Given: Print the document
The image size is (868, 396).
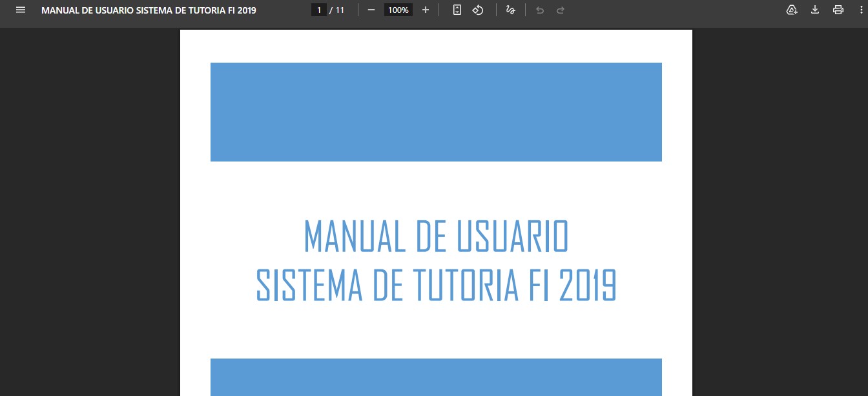Looking at the screenshot, I should click(x=838, y=10).
